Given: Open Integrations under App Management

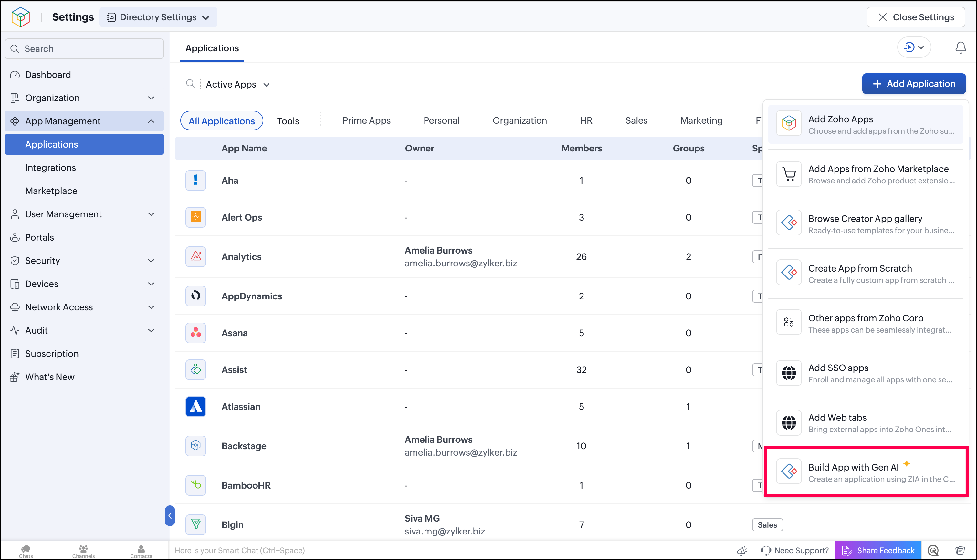Looking at the screenshot, I should [x=84, y=168].
